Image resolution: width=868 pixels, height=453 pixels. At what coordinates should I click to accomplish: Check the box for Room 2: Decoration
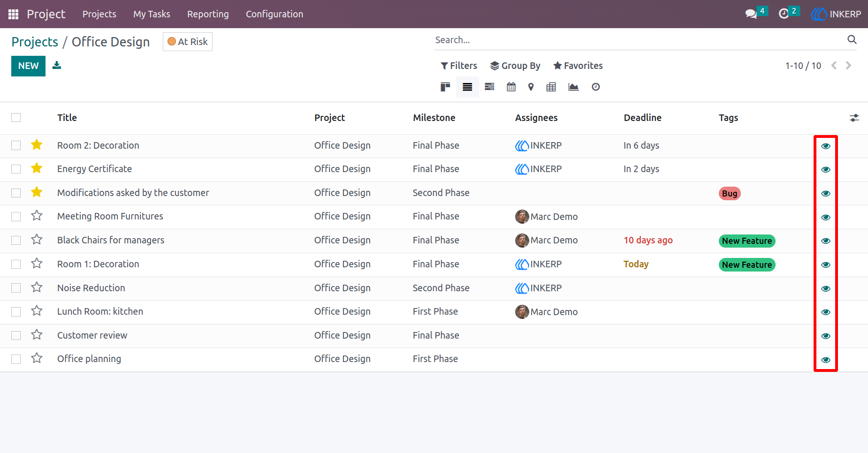click(16, 145)
